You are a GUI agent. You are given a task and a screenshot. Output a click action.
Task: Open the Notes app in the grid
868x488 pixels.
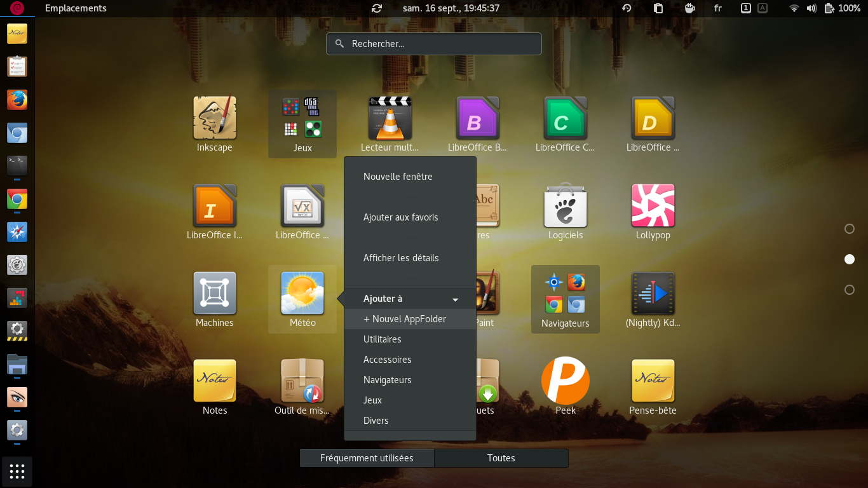[215, 381]
